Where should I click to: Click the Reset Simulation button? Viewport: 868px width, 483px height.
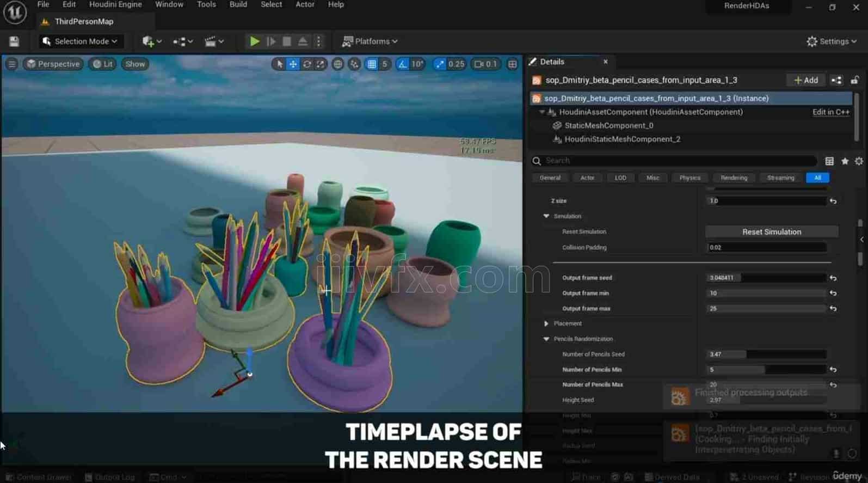pos(772,232)
